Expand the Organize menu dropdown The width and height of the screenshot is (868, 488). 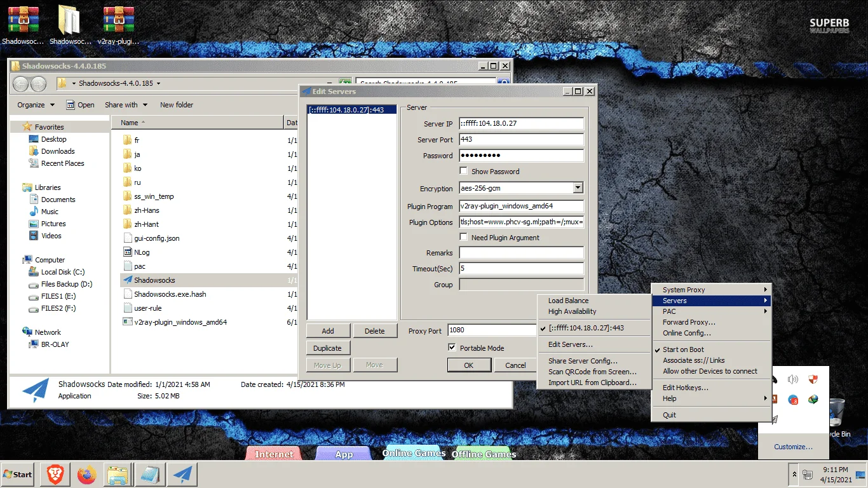36,105
